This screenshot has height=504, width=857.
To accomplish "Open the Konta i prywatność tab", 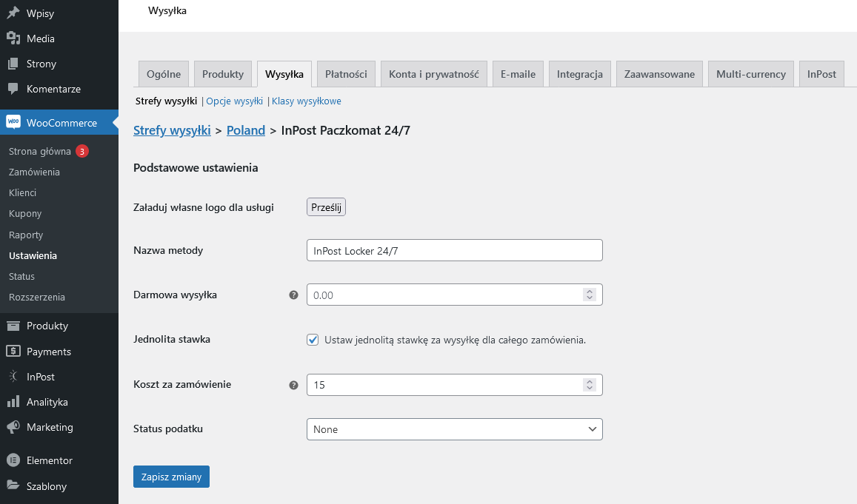I will pyautogui.click(x=434, y=74).
